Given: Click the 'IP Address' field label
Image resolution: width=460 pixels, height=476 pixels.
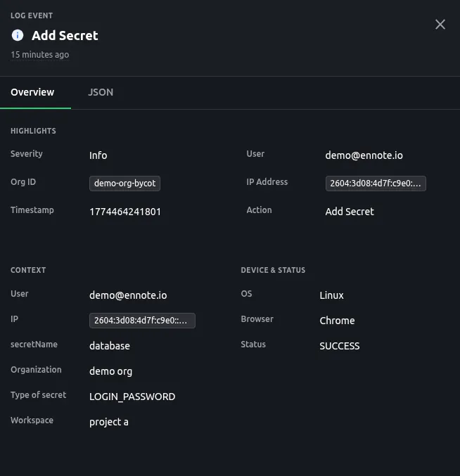Looking at the screenshot, I should [x=267, y=182].
